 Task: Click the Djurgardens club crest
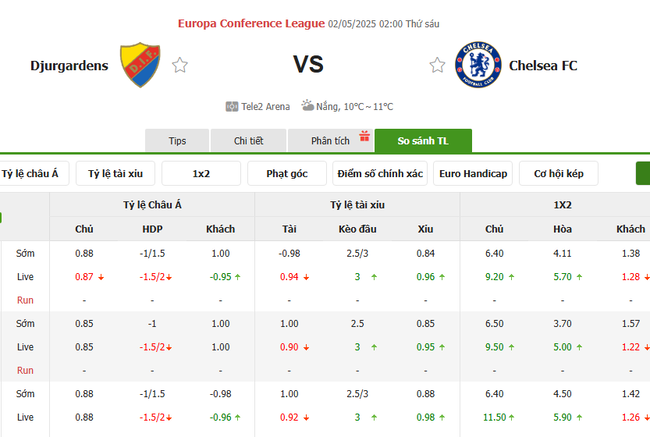point(137,65)
